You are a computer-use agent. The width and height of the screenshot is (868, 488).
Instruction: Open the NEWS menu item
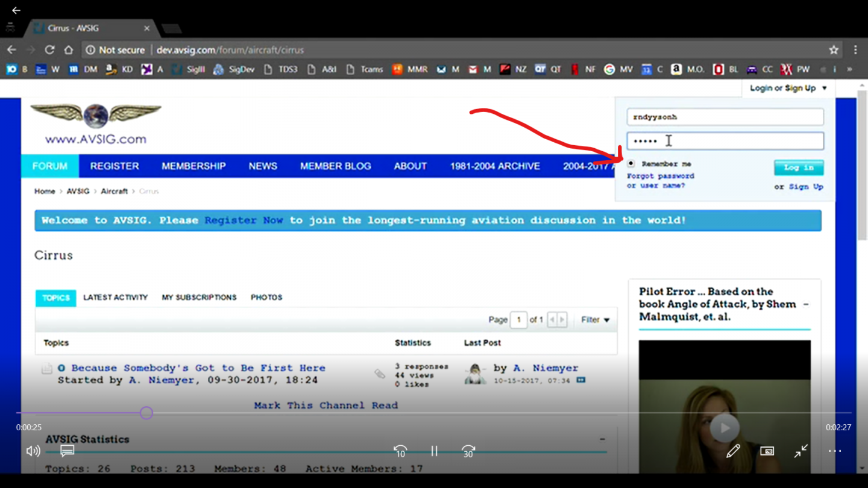coord(263,166)
